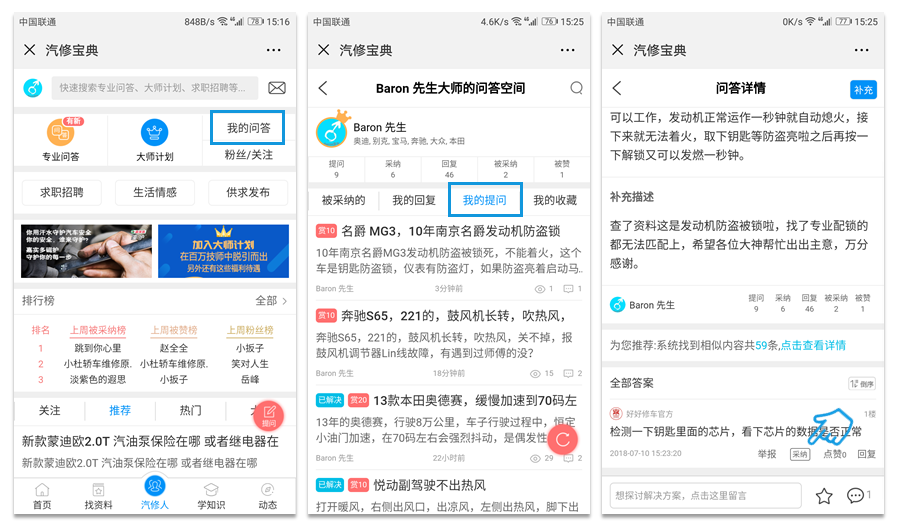900x525 pixels.
Task: Switch to 被采纳的 tab
Action: (x=343, y=200)
